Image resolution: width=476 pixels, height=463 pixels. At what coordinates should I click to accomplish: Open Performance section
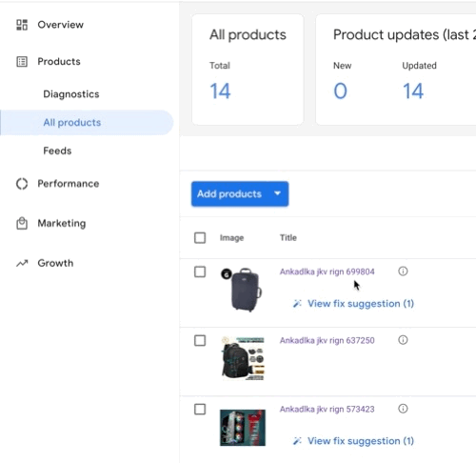[69, 184]
